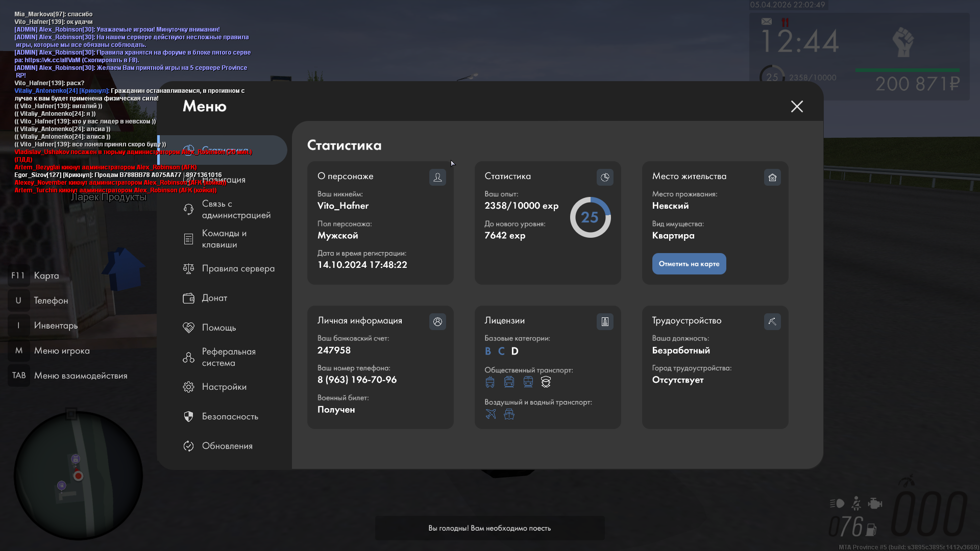Viewport: 980px width, 551px height.
Task: Click the level 25 progress ring
Action: point(590,217)
